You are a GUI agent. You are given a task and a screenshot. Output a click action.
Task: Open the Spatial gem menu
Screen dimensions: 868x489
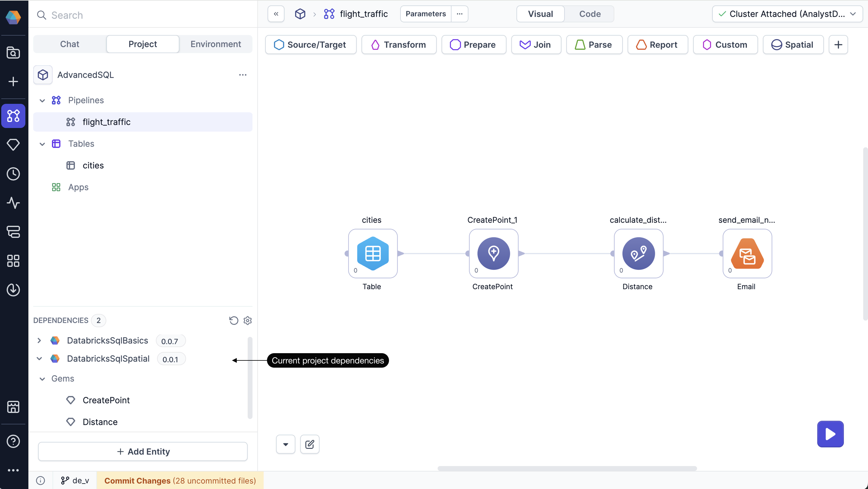[x=793, y=45]
